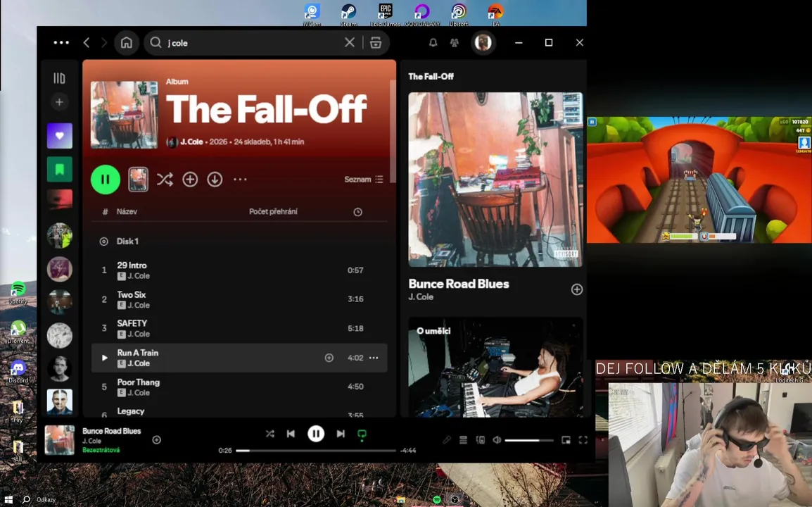Open the Bunce Road Blues title in the right panel

pos(459,284)
